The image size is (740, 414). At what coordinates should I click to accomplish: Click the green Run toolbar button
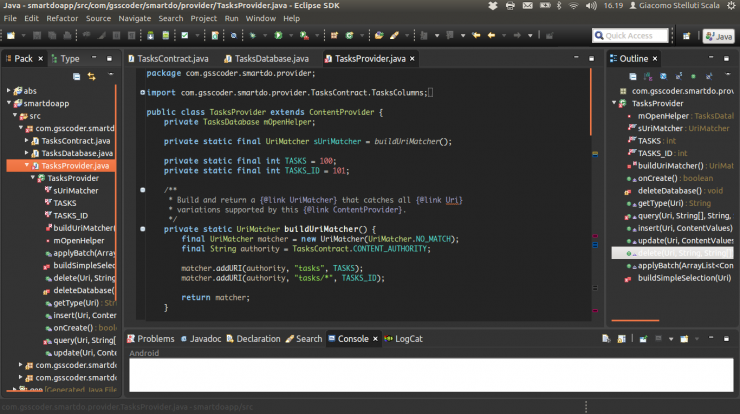(278, 35)
